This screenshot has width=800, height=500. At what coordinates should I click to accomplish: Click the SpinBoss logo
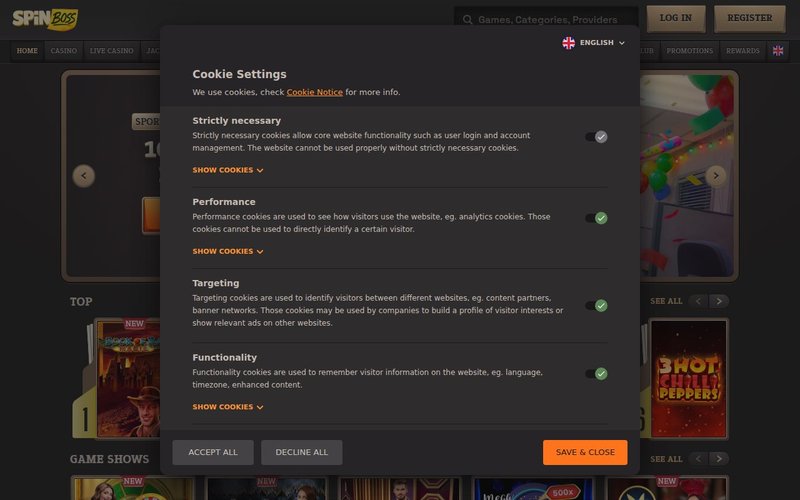click(45, 19)
